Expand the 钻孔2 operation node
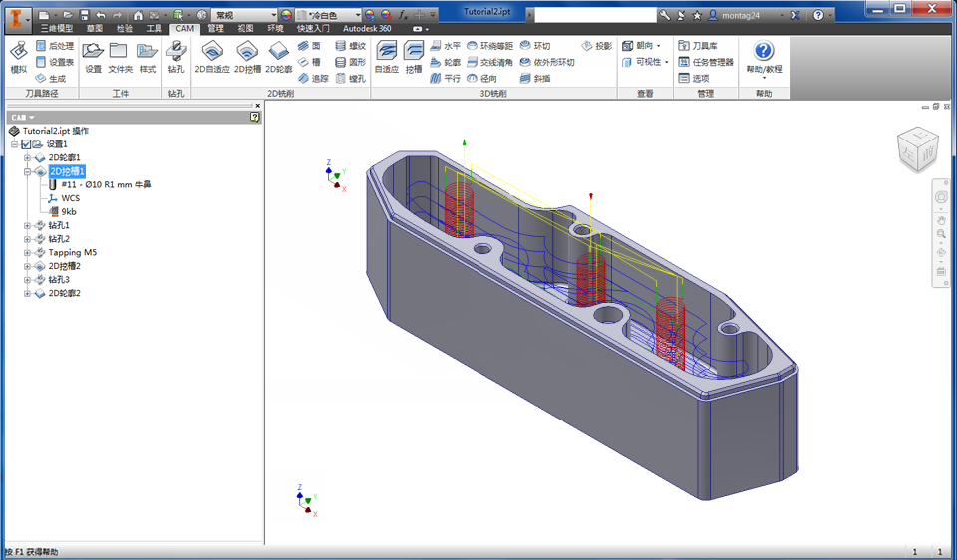The width and height of the screenshot is (957, 560). [27, 239]
